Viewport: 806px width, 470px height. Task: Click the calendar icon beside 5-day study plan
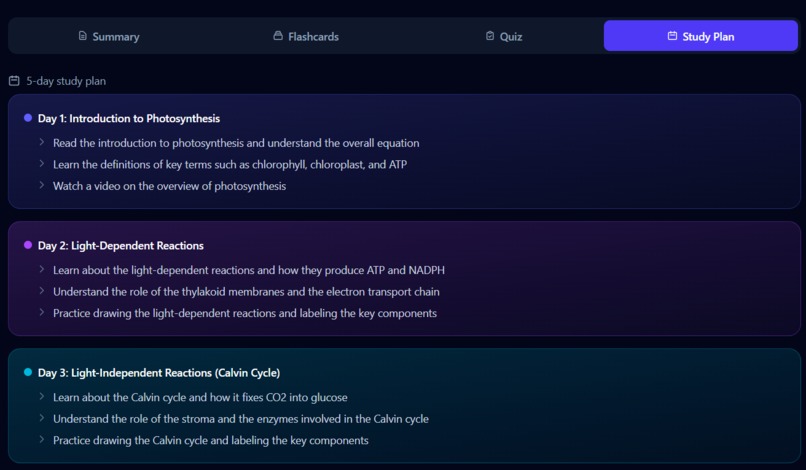(x=14, y=81)
